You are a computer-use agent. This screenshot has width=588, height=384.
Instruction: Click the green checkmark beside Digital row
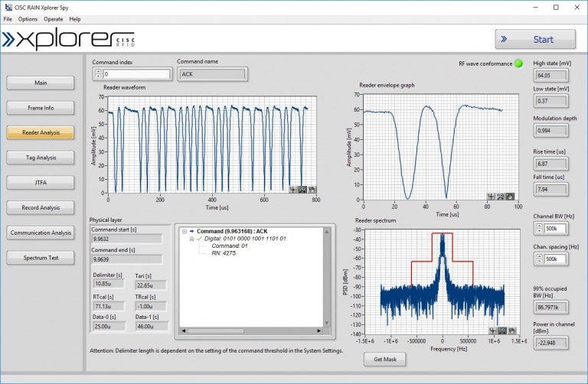(x=200, y=239)
